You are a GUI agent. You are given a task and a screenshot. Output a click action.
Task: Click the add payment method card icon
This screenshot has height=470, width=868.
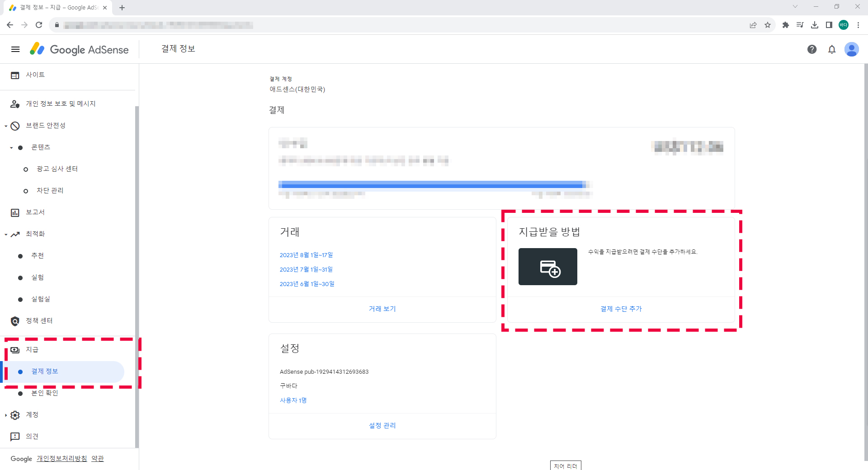[x=548, y=267]
